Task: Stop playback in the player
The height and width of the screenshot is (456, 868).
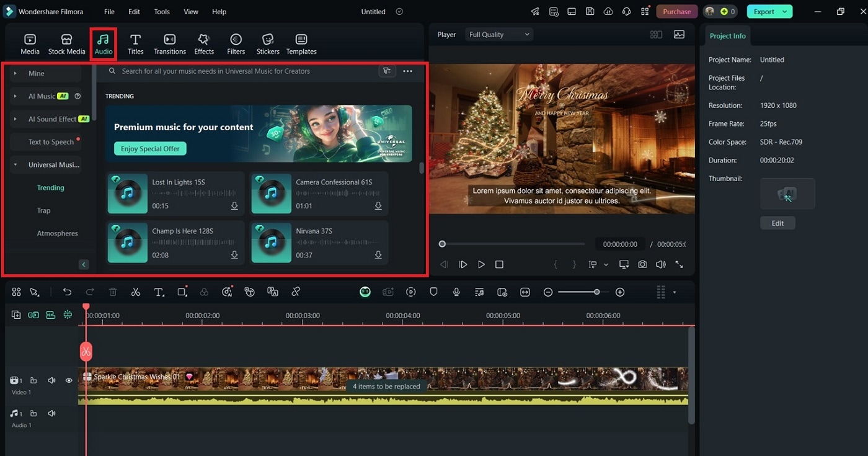Action: click(x=499, y=264)
